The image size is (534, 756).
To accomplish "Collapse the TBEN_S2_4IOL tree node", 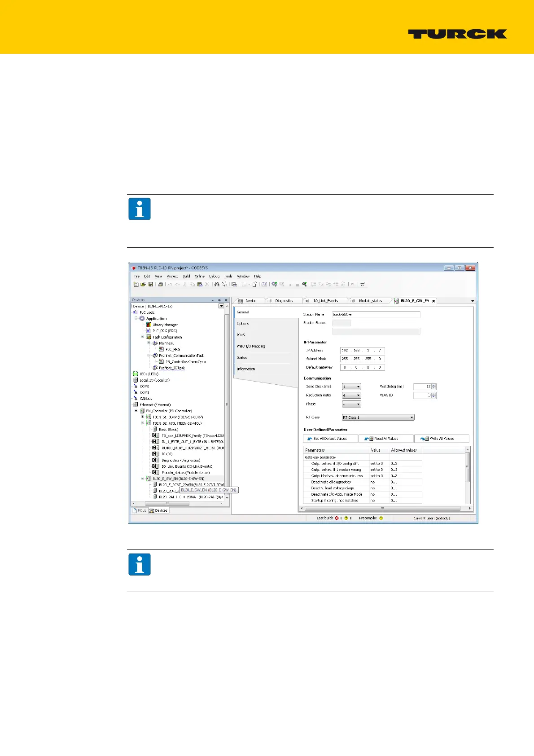I will coord(143,423).
